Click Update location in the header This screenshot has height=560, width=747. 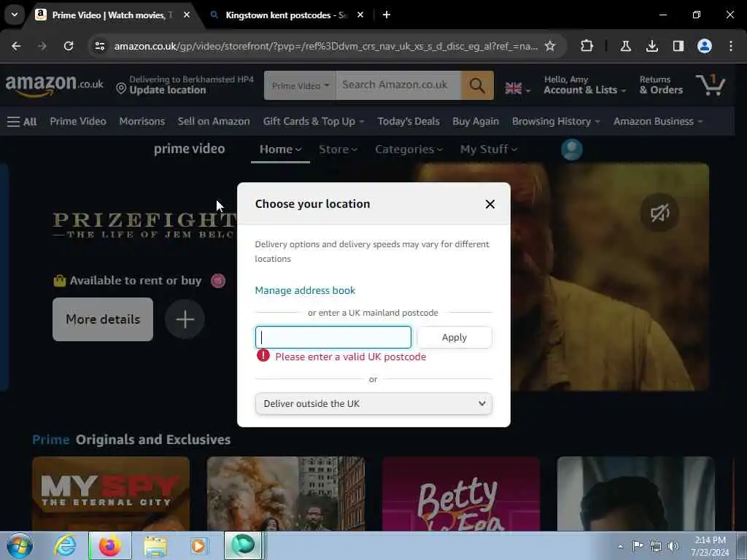tap(168, 90)
